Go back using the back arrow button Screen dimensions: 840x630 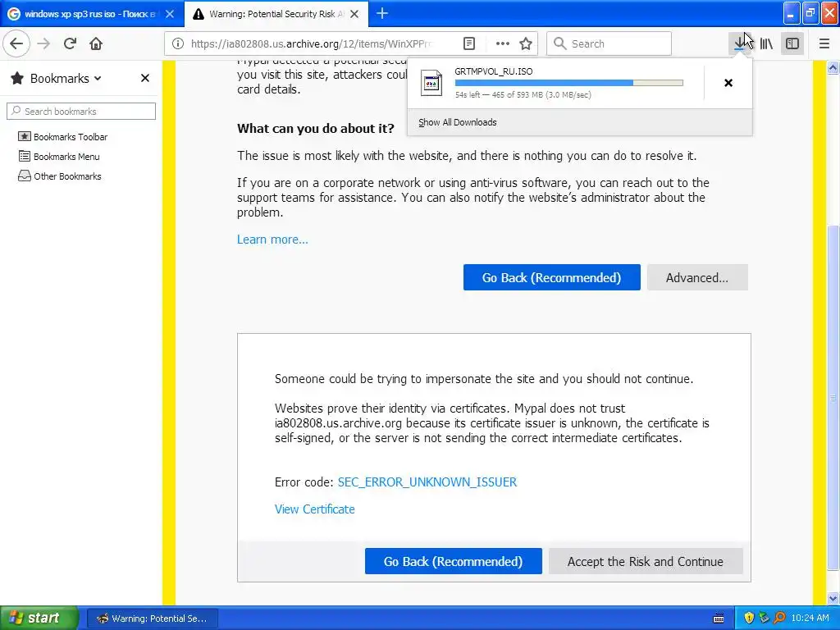tap(16, 43)
